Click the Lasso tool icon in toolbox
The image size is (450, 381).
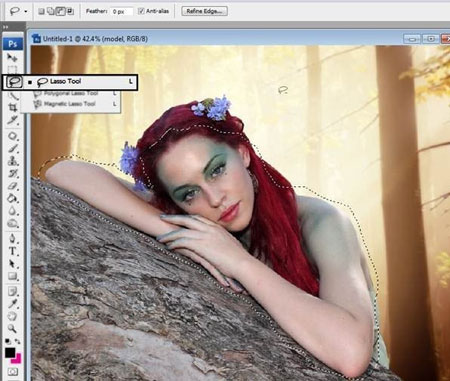click(14, 81)
